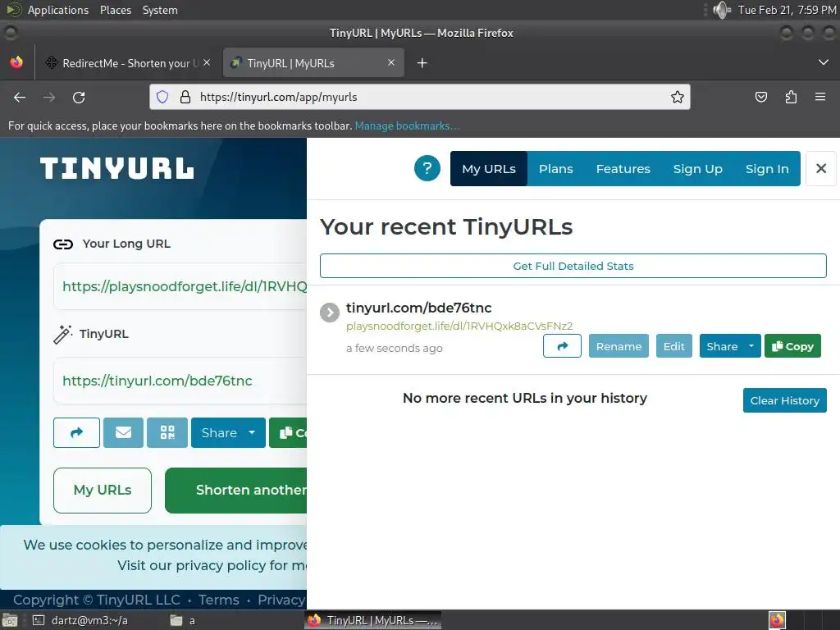Open the Share dropdown arrow in the history row
This screenshot has height=630, width=840.
[x=751, y=346]
